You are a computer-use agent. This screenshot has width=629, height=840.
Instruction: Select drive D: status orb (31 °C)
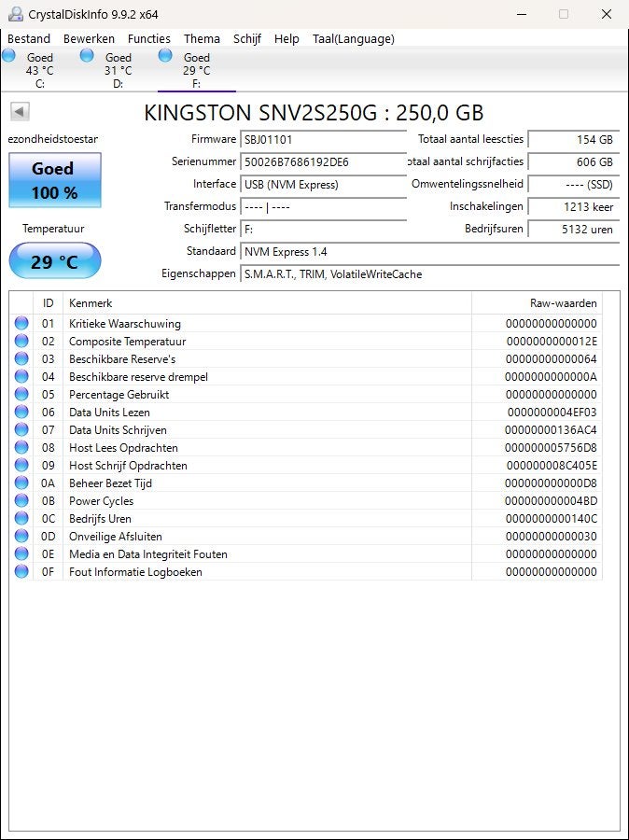pos(87,55)
